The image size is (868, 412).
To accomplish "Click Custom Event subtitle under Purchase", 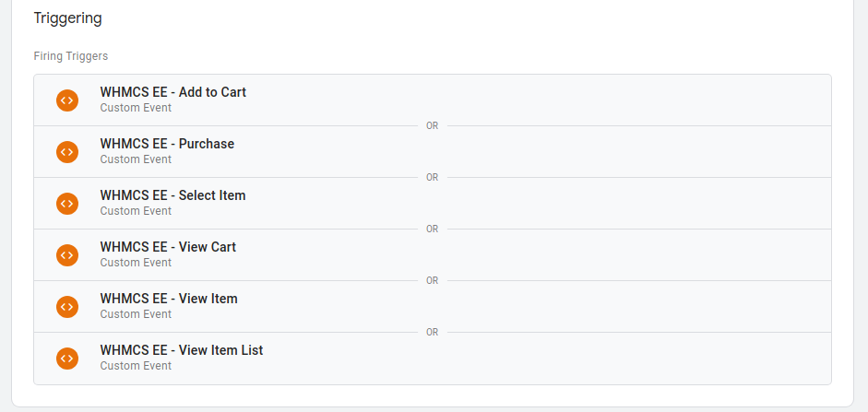I will [x=136, y=159].
